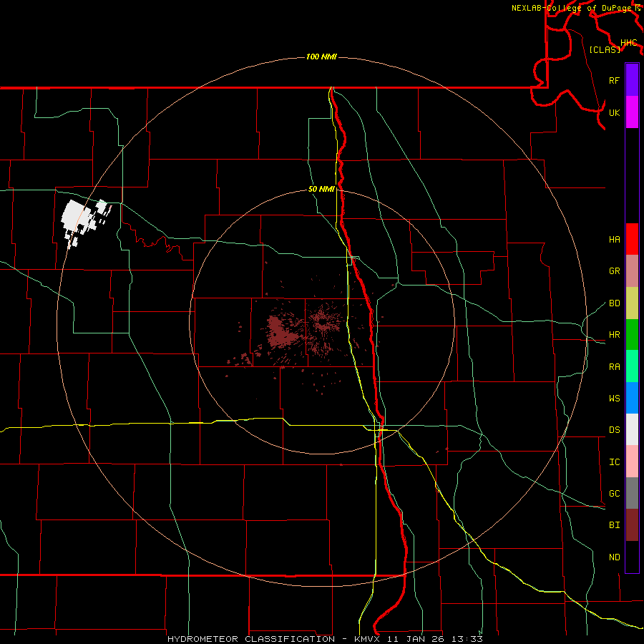The height and width of the screenshot is (644, 644).
Task: Click the 'BD' legend label
Action: 615,303
